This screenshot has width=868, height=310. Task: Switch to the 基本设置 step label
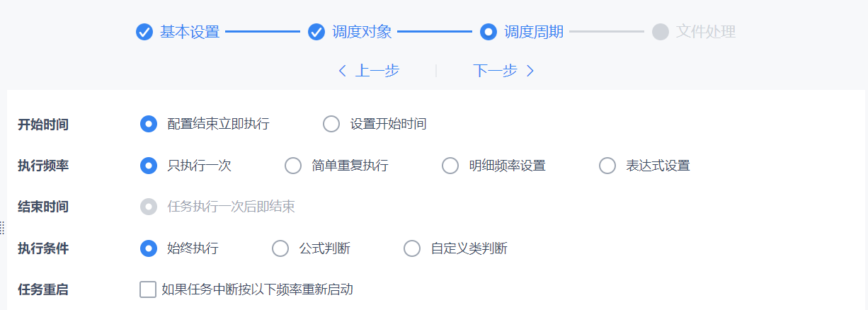click(x=190, y=32)
